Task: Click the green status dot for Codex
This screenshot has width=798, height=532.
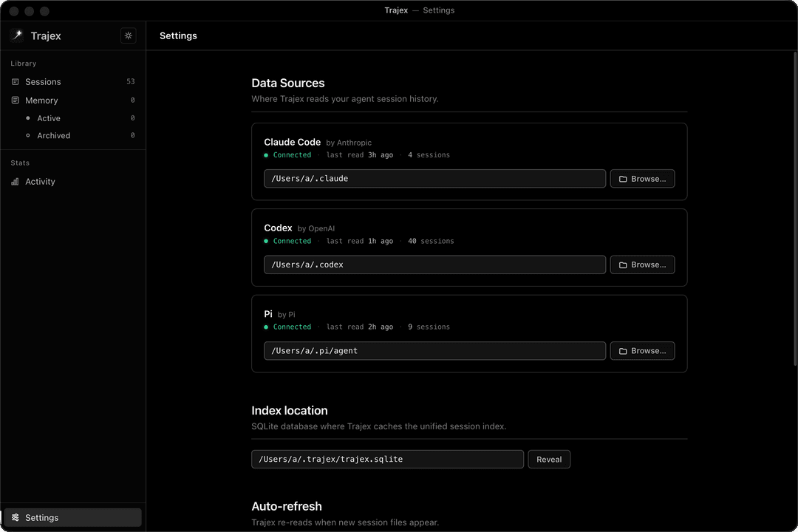Action: click(266, 242)
